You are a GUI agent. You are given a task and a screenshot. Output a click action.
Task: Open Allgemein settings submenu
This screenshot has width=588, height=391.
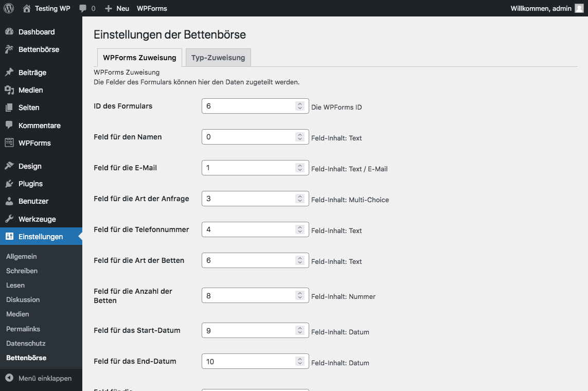(22, 256)
